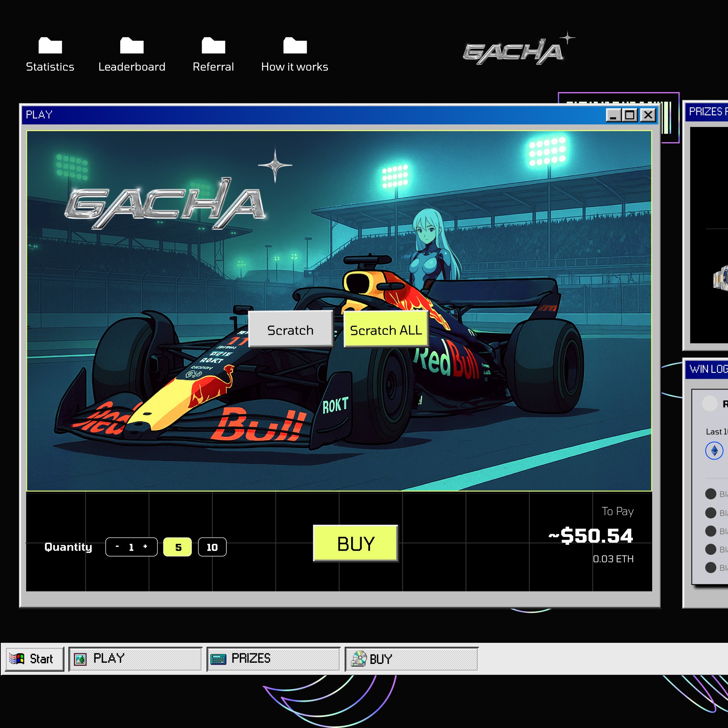Switch to PRIZES in the taskbar
This screenshot has height=728, width=728.
273,659
